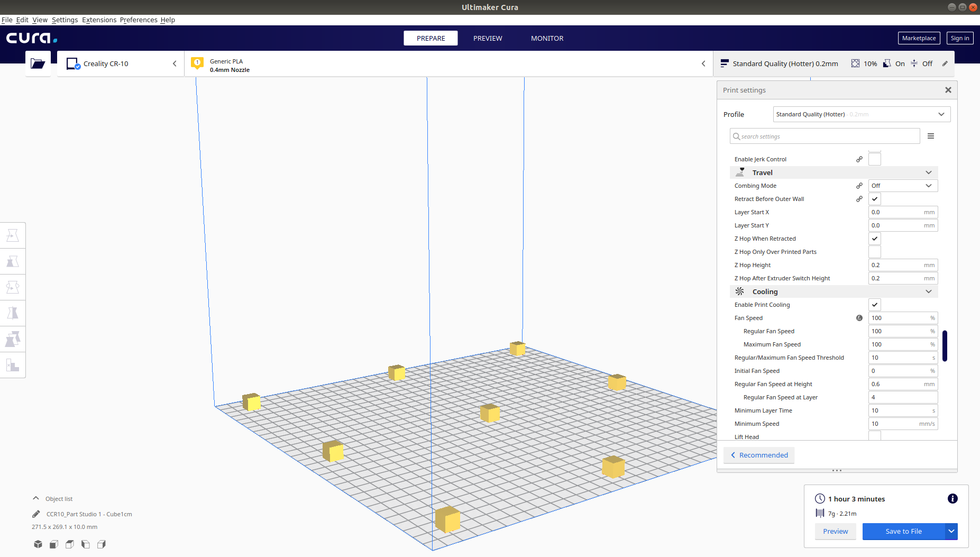Click the pencil icon in profile summary bar
The width and height of the screenshot is (980, 557).
945,63
